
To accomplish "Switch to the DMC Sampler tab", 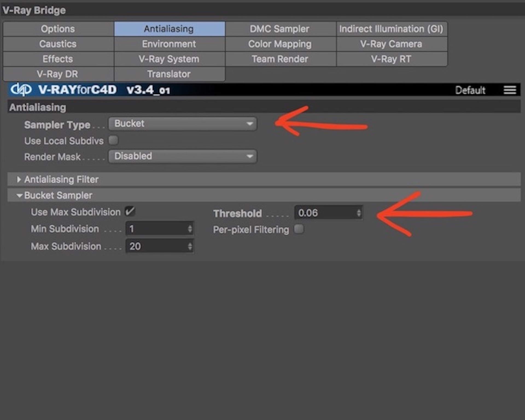I will (280, 29).
